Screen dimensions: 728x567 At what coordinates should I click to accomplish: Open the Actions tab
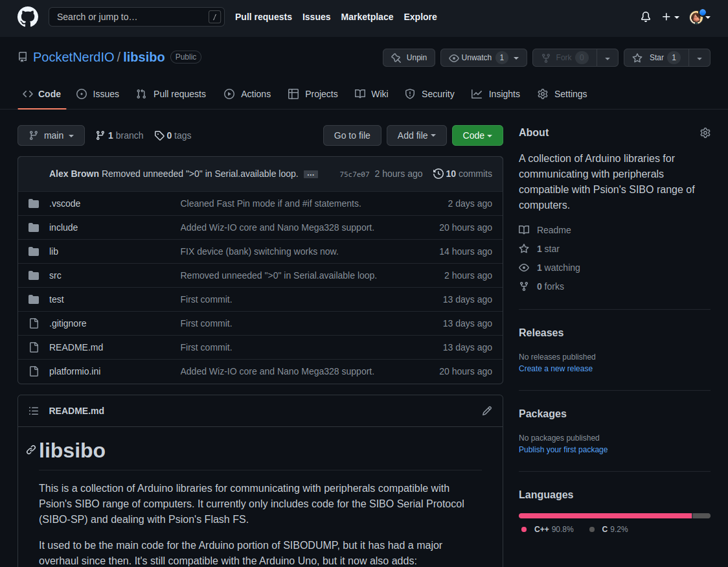tap(247, 94)
